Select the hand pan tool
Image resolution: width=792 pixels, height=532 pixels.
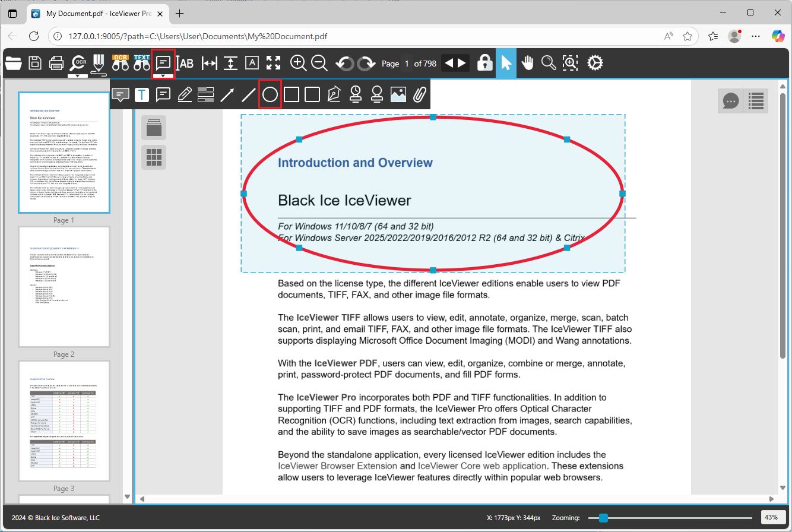pyautogui.click(x=528, y=63)
